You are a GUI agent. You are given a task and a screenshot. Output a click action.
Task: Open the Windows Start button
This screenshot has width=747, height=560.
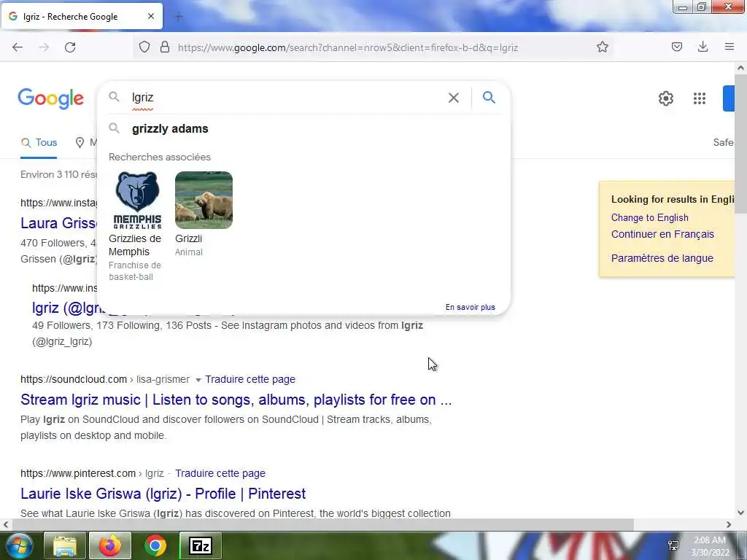(19, 545)
